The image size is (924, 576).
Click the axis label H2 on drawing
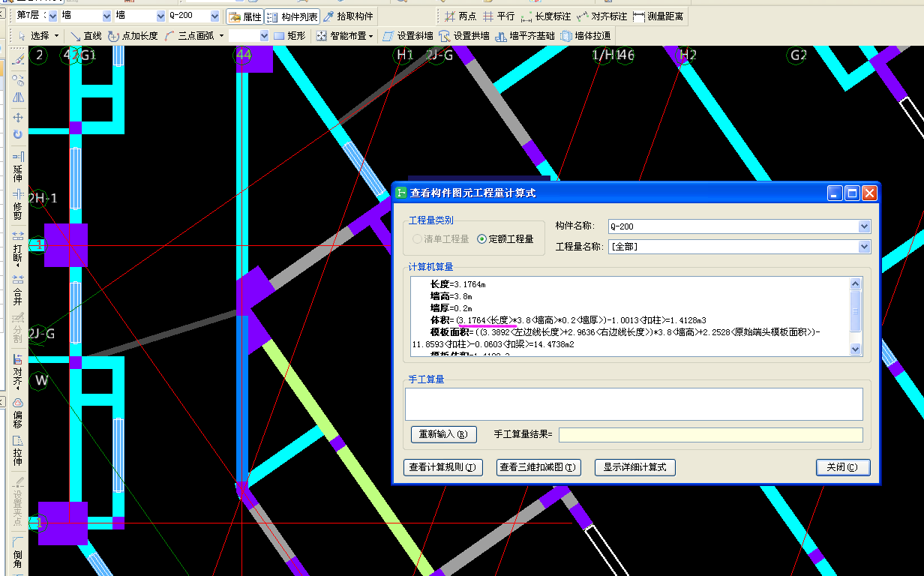tap(688, 55)
